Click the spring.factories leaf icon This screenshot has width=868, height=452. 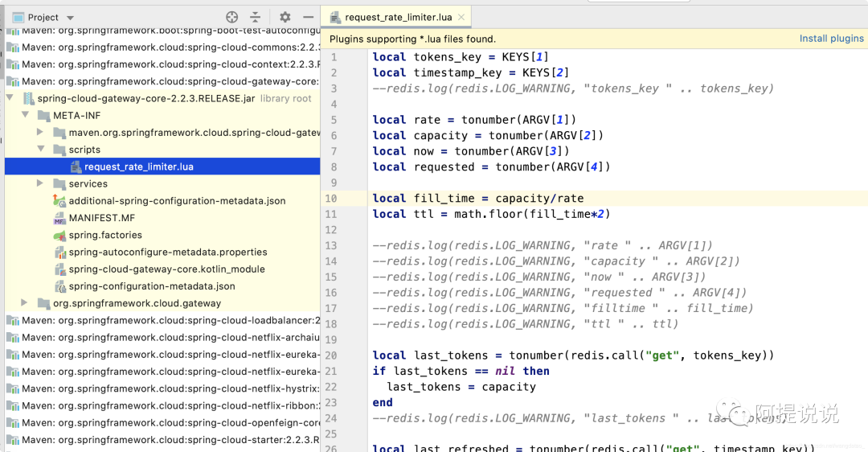[59, 236]
